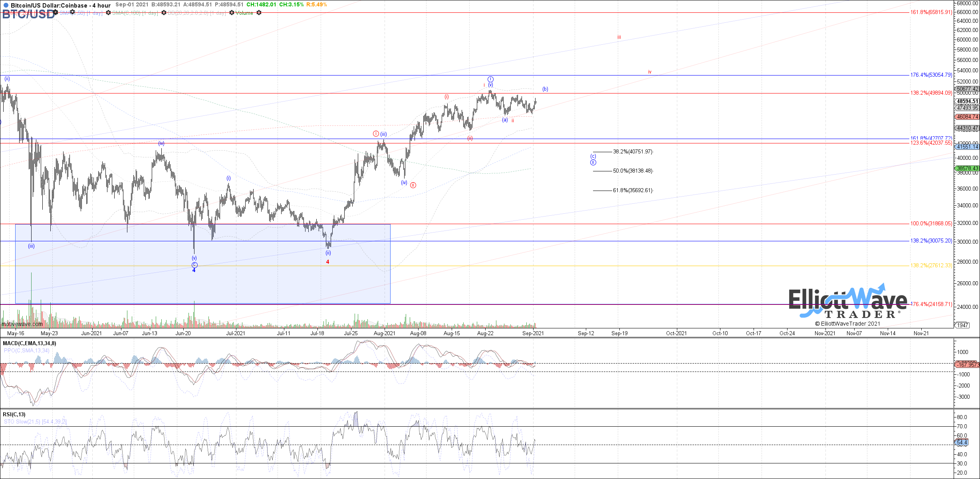980x479 pixels.
Task: Click the Sep-2021 date on time axis
Action: coord(533,333)
